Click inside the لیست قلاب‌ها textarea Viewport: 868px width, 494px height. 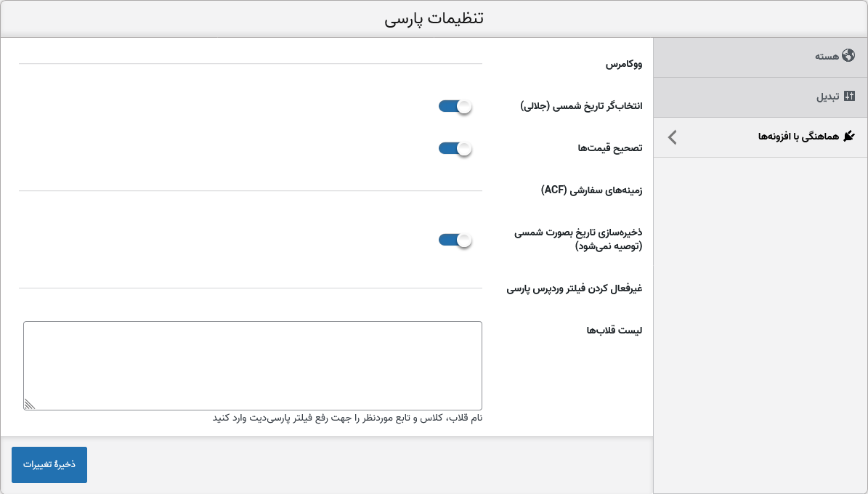tap(253, 365)
